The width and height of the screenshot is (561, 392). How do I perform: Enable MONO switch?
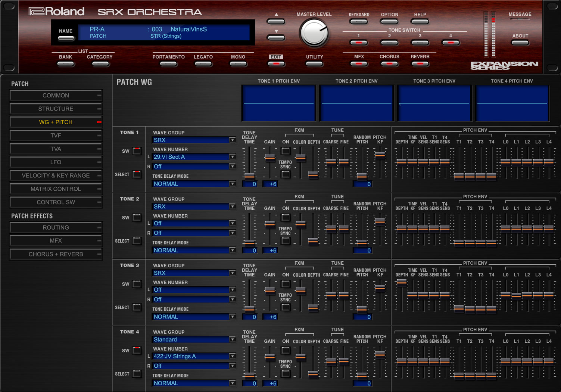[x=238, y=64]
